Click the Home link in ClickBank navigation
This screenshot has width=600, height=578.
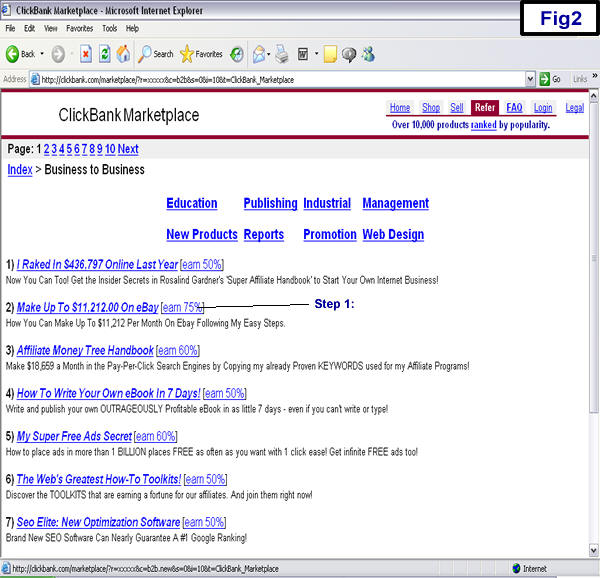coord(400,107)
